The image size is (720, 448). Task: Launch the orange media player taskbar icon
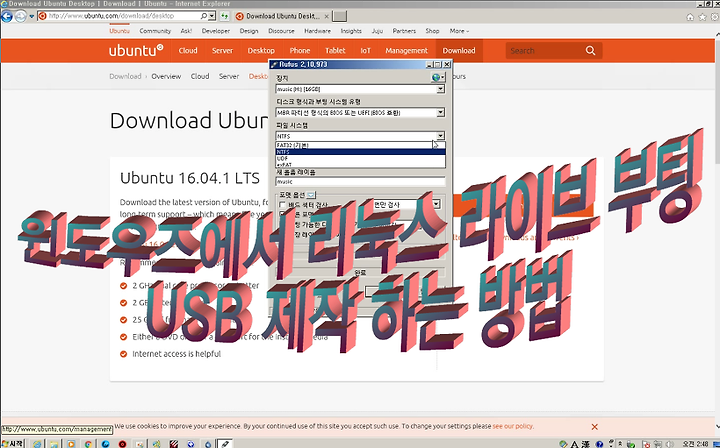click(71, 444)
